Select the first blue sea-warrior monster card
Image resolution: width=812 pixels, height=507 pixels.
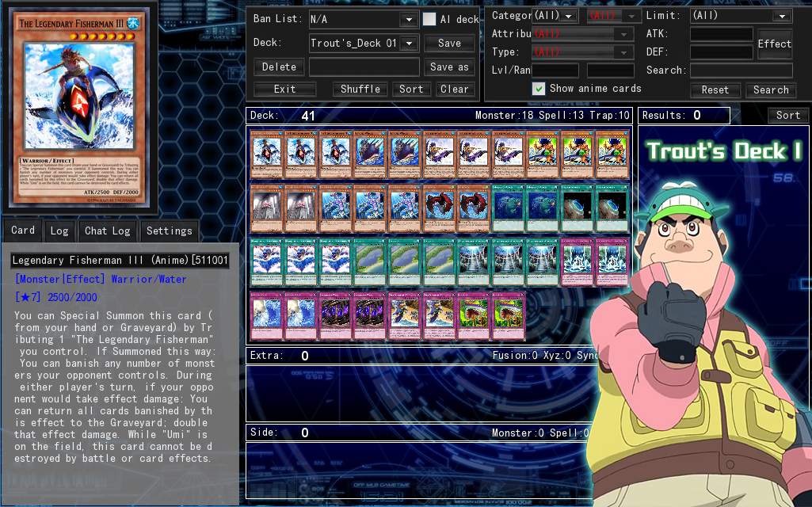point(336,208)
